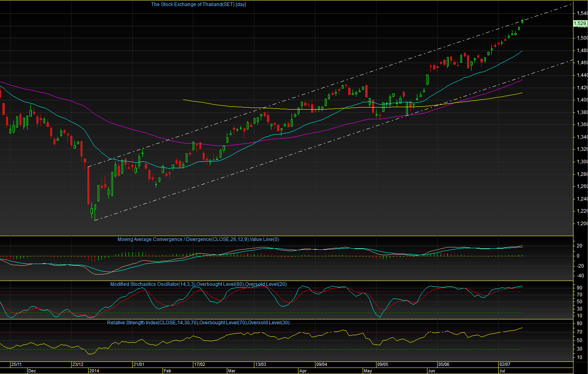
Task: Click the 10 label on the Stochastics axis
Action: [x=580, y=316]
